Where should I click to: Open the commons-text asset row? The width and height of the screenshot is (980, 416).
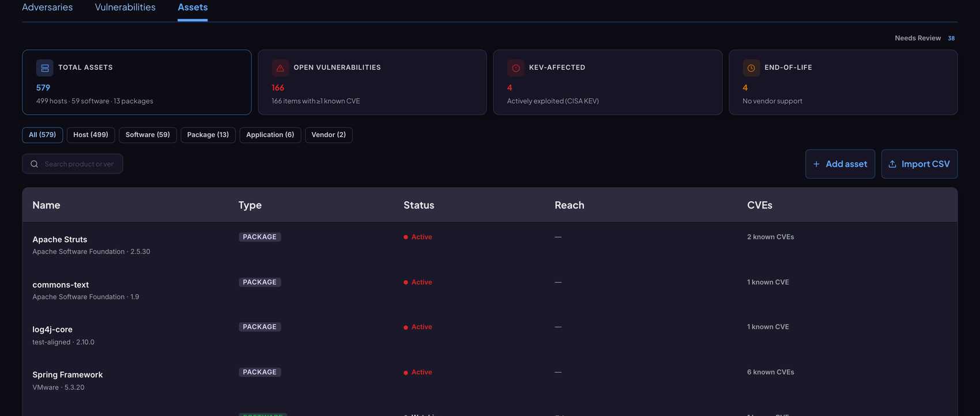click(490, 290)
